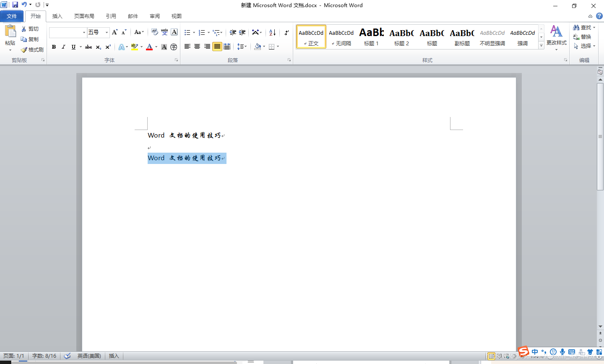Toggle Italic formatting
This screenshot has width=604, height=364.
click(63, 47)
